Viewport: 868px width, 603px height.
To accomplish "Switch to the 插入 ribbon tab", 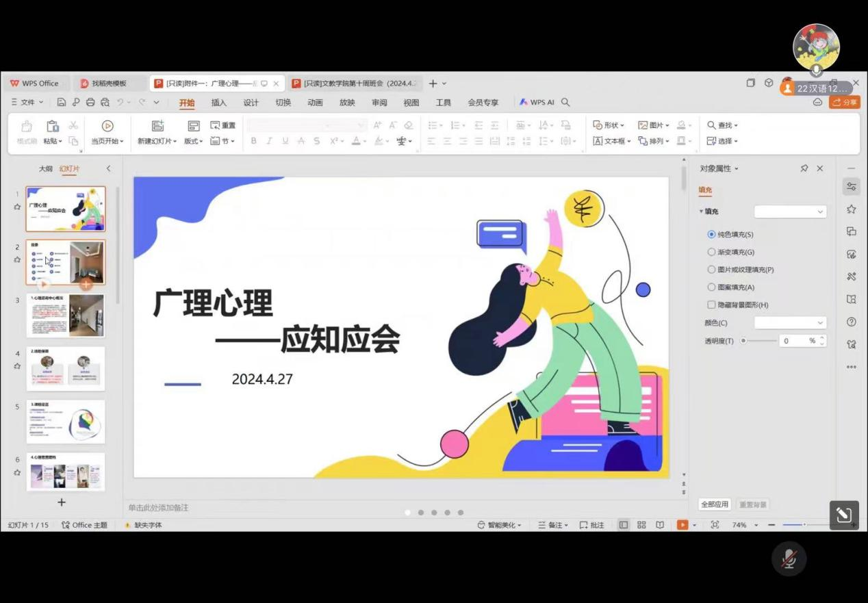I will point(219,103).
